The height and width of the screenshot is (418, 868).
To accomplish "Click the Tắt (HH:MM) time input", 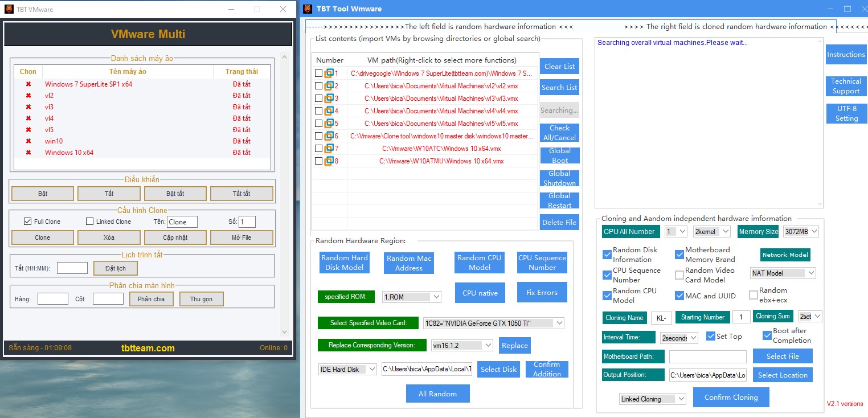I will coord(72,268).
